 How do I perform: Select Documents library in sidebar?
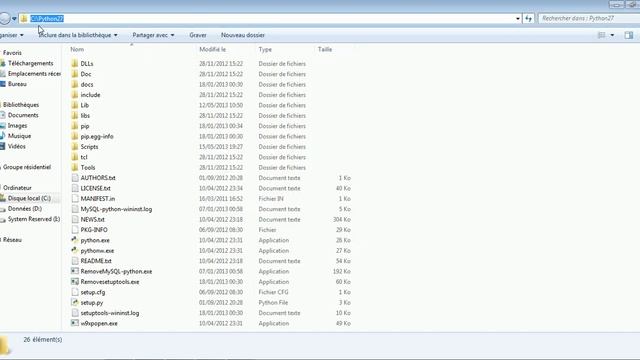pos(23,115)
